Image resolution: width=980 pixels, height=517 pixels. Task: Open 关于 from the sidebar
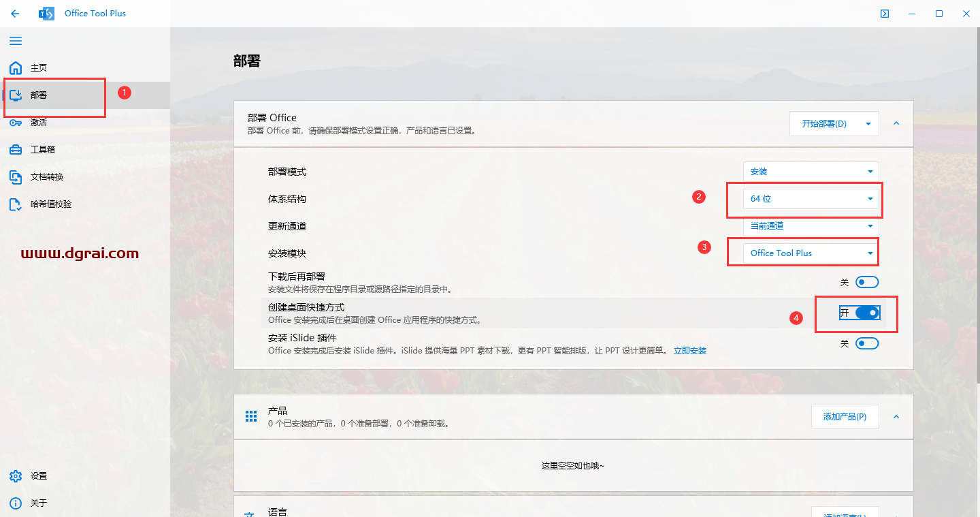(x=85, y=503)
